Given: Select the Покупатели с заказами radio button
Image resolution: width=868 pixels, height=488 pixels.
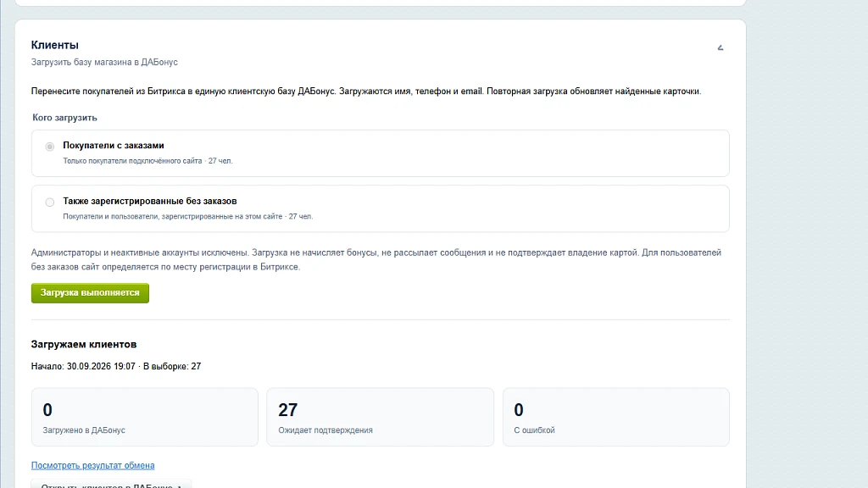Looking at the screenshot, I should 50,147.
